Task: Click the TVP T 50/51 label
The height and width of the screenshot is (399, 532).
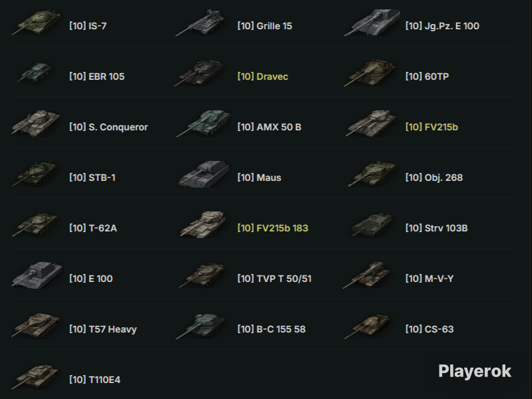Action: point(274,279)
